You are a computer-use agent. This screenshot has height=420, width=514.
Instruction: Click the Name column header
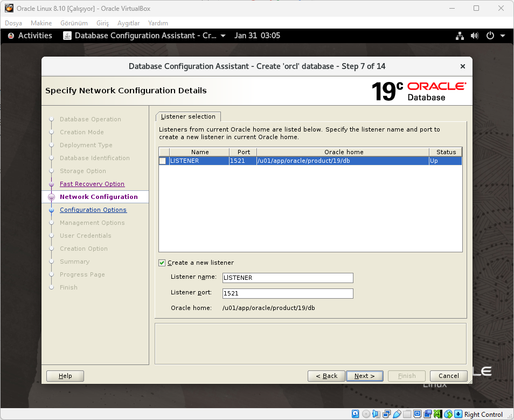[x=200, y=152]
